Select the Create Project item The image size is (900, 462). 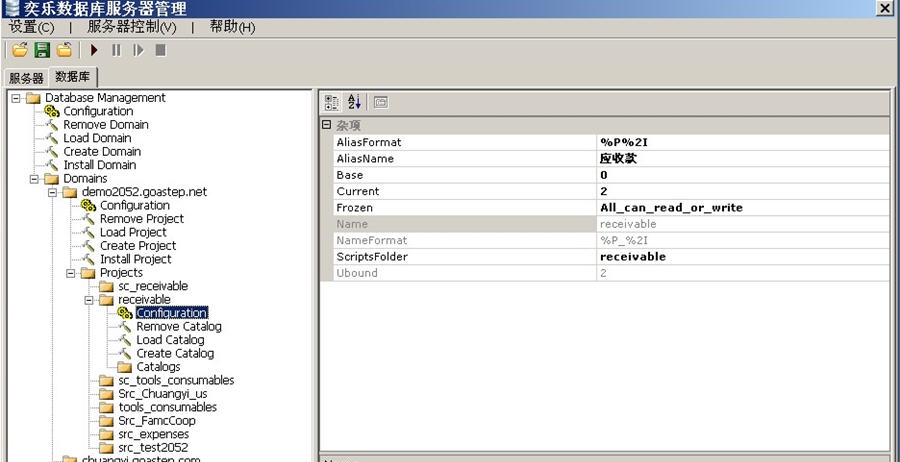coord(138,246)
